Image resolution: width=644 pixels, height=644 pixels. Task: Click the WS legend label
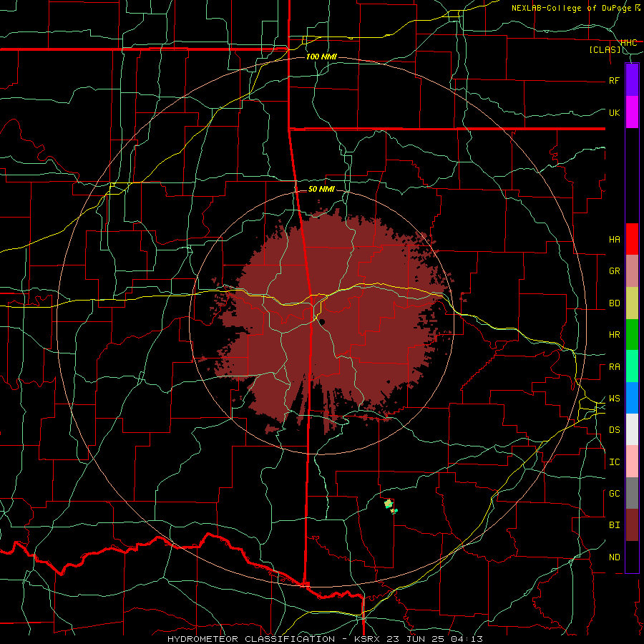(x=615, y=399)
